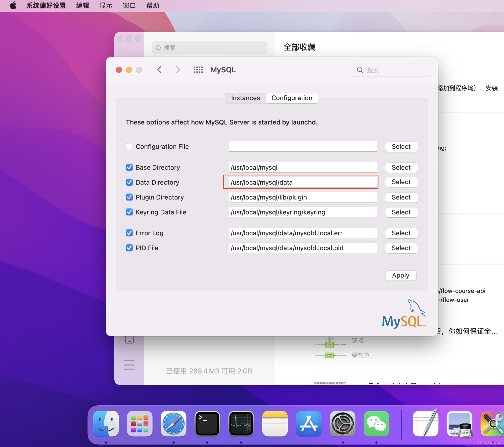Enable the Configuration File checkbox
504x447 pixels.
pyautogui.click(x=129, y=146)
